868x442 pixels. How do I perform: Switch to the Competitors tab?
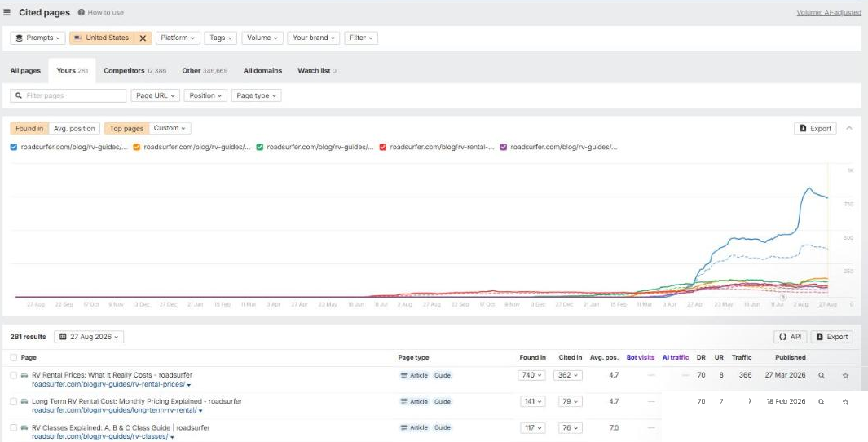point(134,70)
